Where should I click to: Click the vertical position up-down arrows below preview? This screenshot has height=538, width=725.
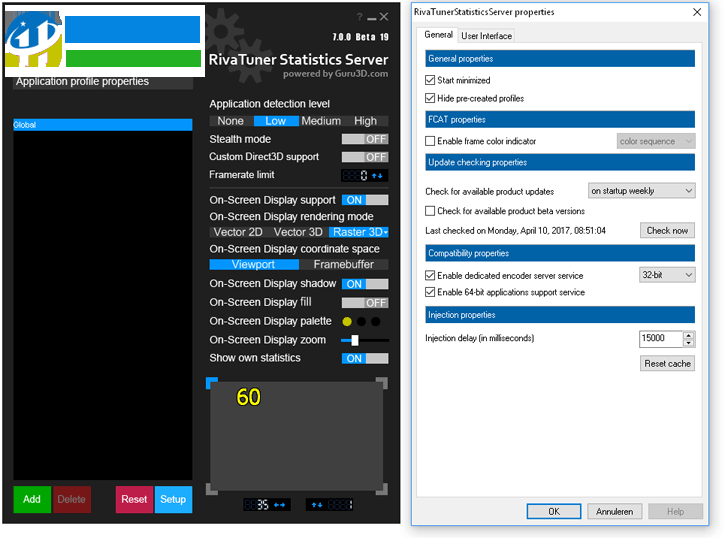[317, 505]
